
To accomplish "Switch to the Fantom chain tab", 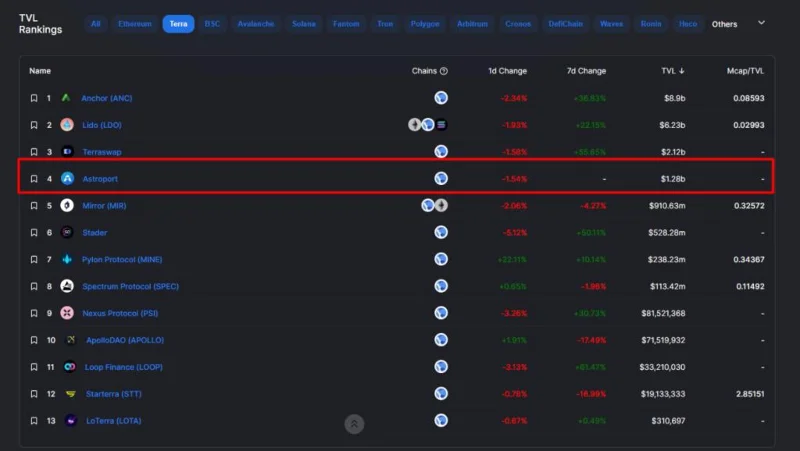I will click(x=346, y=24).
